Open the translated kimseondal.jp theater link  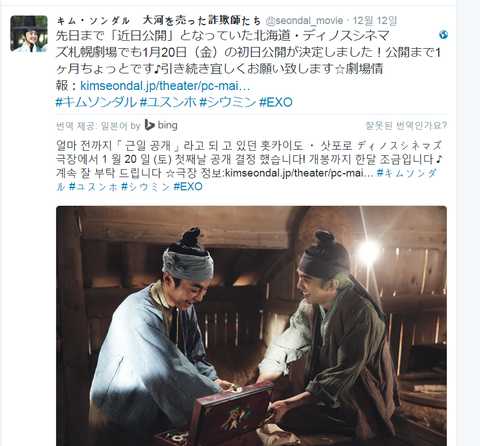tap(299, 173)
